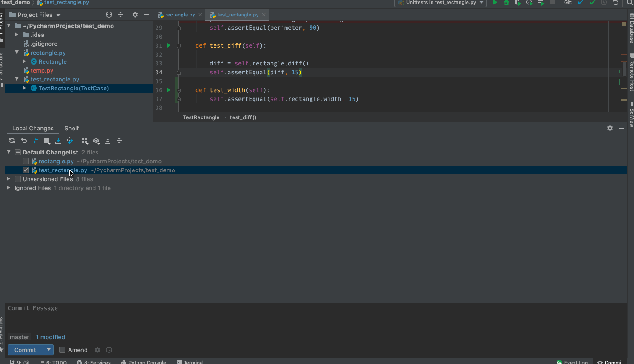Check the Unversioned Files checkbox
The height and width of the screenshot is (364, 634).
(18, 179)
